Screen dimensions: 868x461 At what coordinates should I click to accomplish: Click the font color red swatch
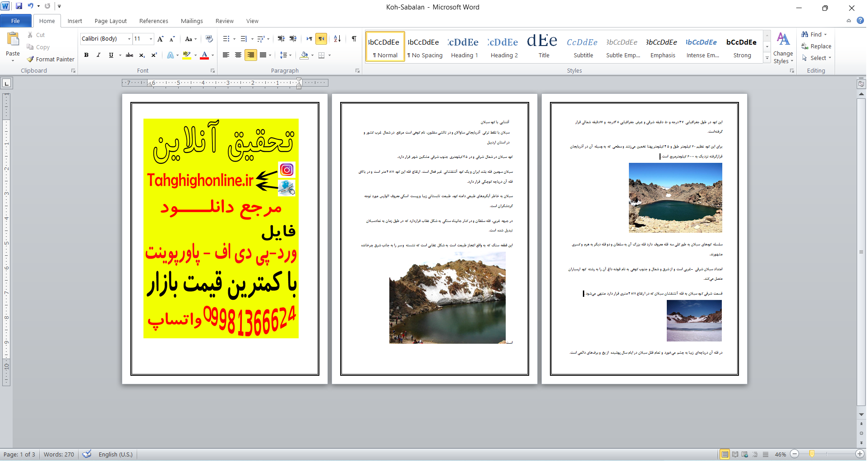[x=204, y=55]
